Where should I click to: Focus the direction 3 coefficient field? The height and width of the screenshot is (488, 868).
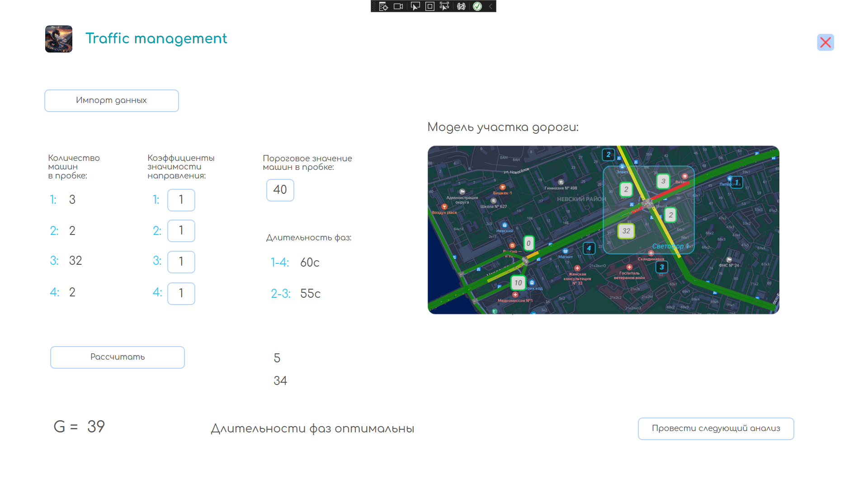point(181,262)
